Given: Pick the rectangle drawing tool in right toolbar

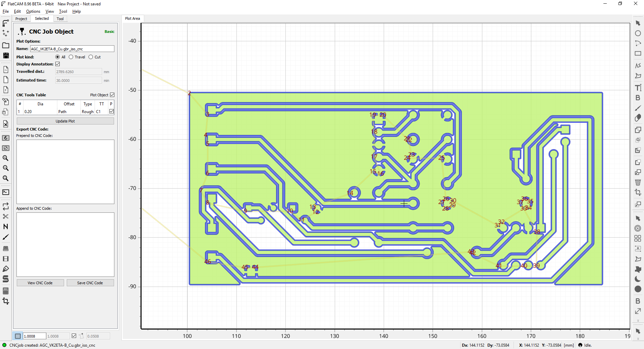Looking at the screenshot, I should pos(638,54).
